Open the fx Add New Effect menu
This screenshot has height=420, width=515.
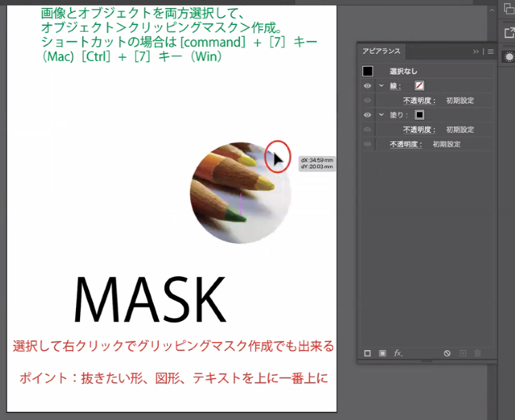[x=398, y=354]
